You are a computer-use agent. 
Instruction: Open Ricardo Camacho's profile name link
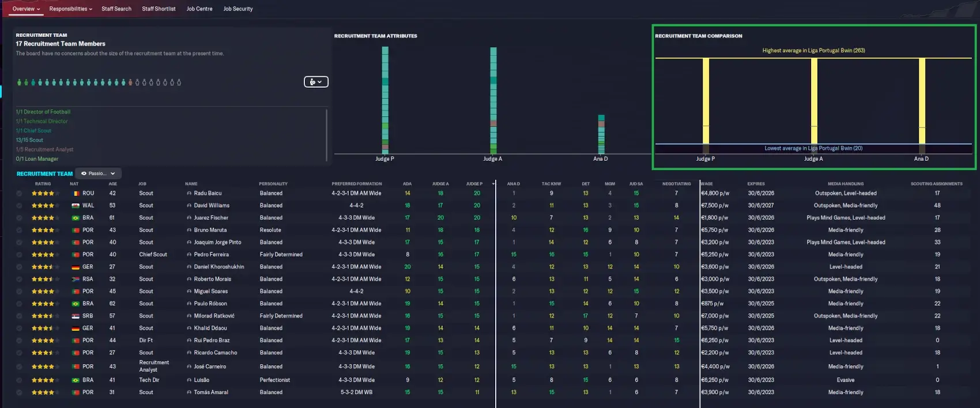point(216,353)
